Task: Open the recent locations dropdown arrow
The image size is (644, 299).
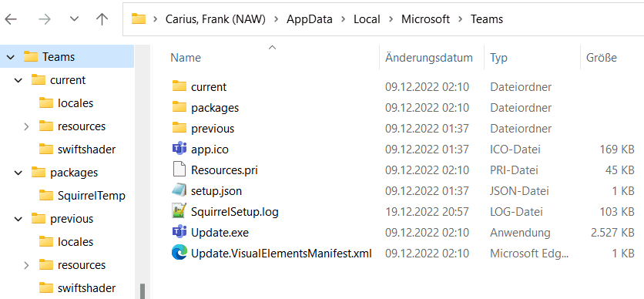Action: [74, 19]
